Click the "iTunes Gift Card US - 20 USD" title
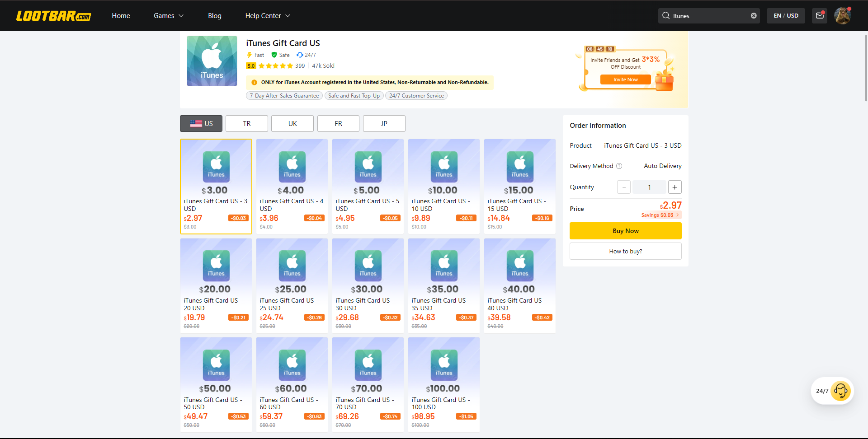 click(x=213, y=304)
